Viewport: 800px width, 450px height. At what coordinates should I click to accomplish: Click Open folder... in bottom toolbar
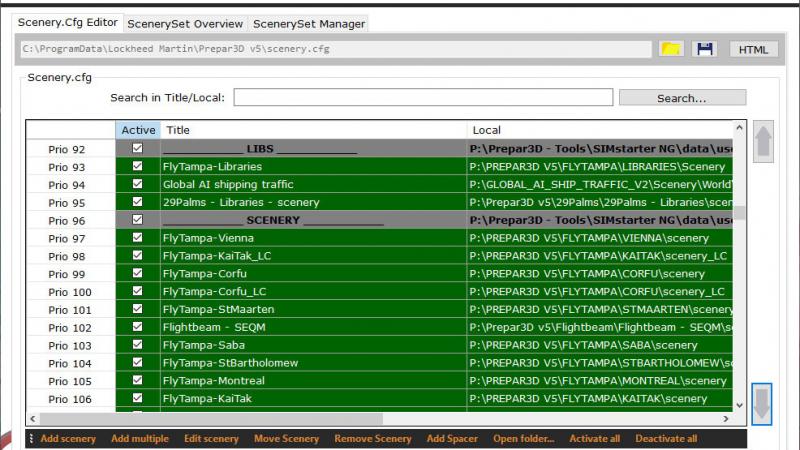click(523, 439)
